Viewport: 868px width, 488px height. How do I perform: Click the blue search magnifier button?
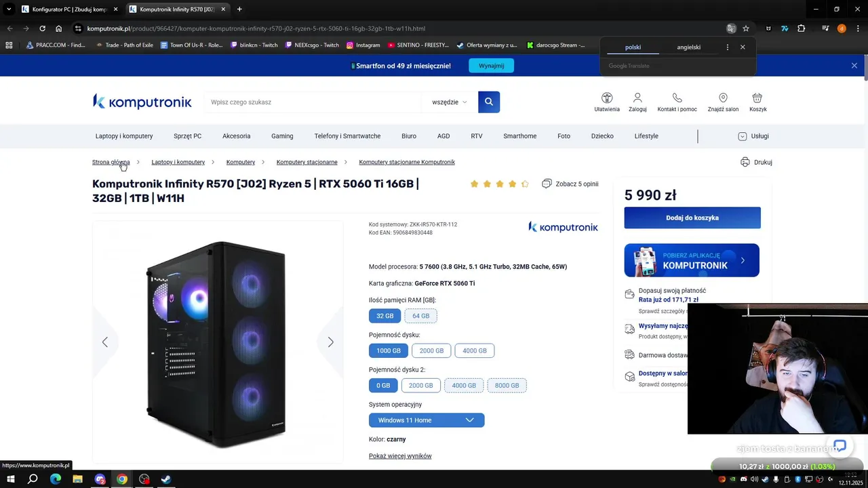[489, 102]
